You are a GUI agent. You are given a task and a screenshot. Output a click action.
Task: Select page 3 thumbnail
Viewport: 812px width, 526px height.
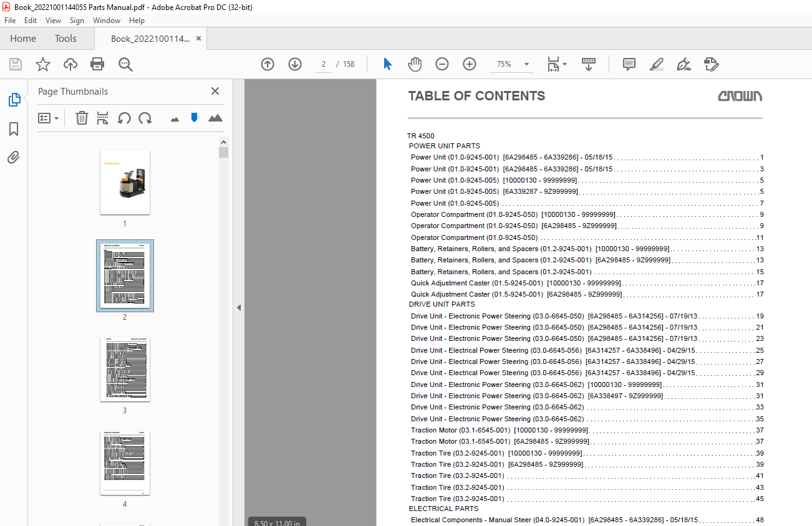click(125, 370)
